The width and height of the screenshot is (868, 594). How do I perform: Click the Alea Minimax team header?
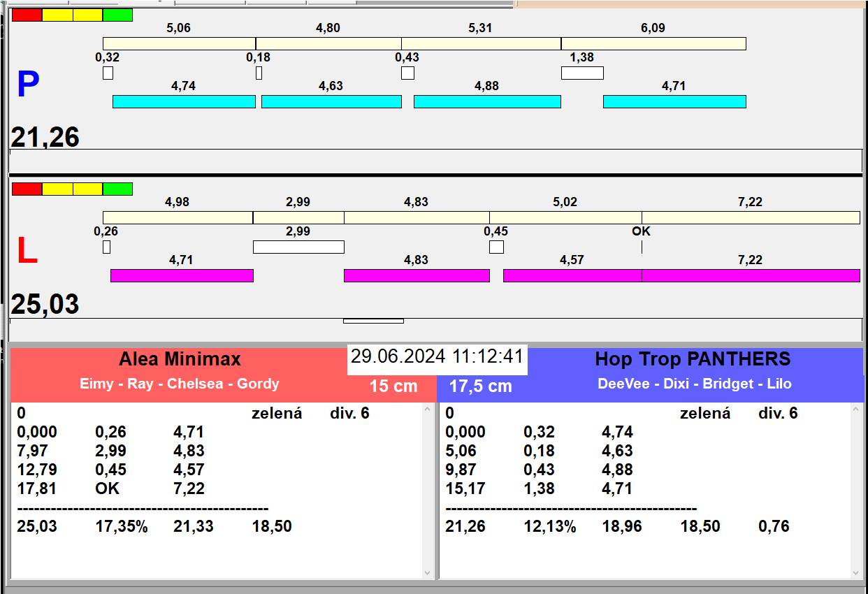pos(180,360)
